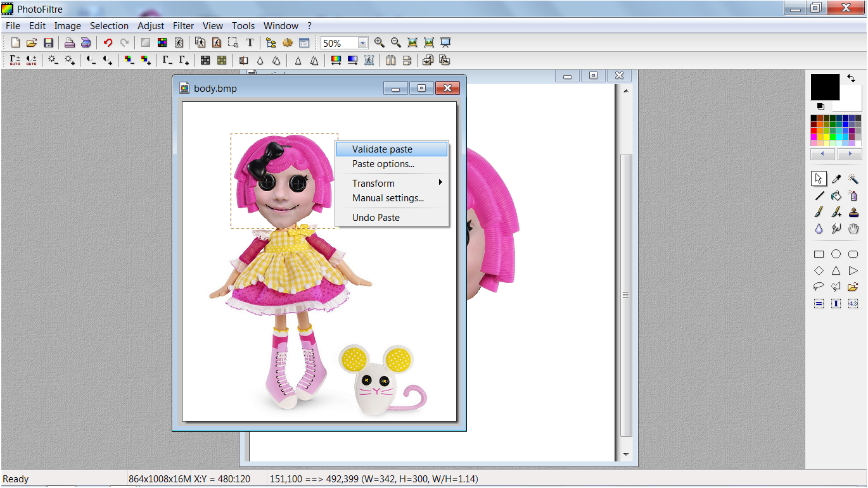Image resolution: width=868 pixels, height=488 pixels.
Task: Click the Automate gear icon
Action: (288, 42)
